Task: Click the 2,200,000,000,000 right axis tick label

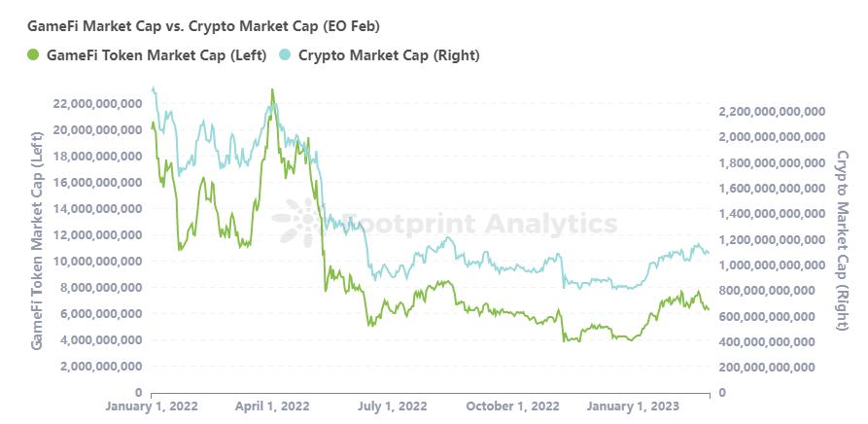Action: [x=772, y=112]
